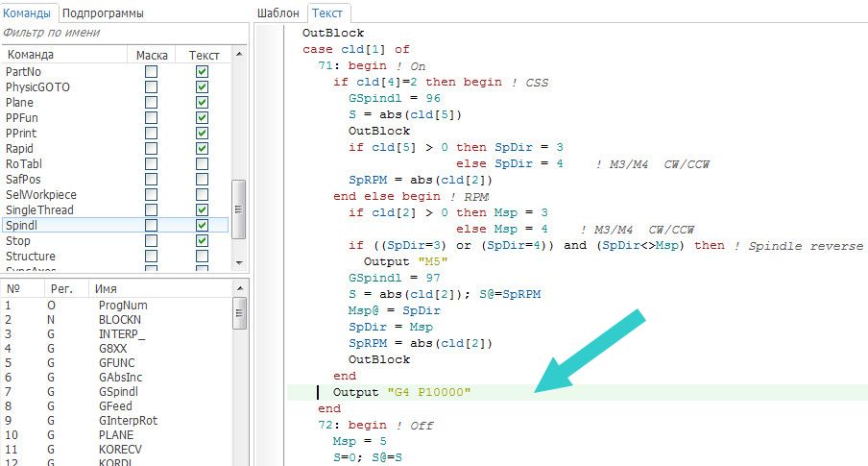Click the Текст column header in command list
This screenshot has width=868, height=466.
tap(204, 55)
